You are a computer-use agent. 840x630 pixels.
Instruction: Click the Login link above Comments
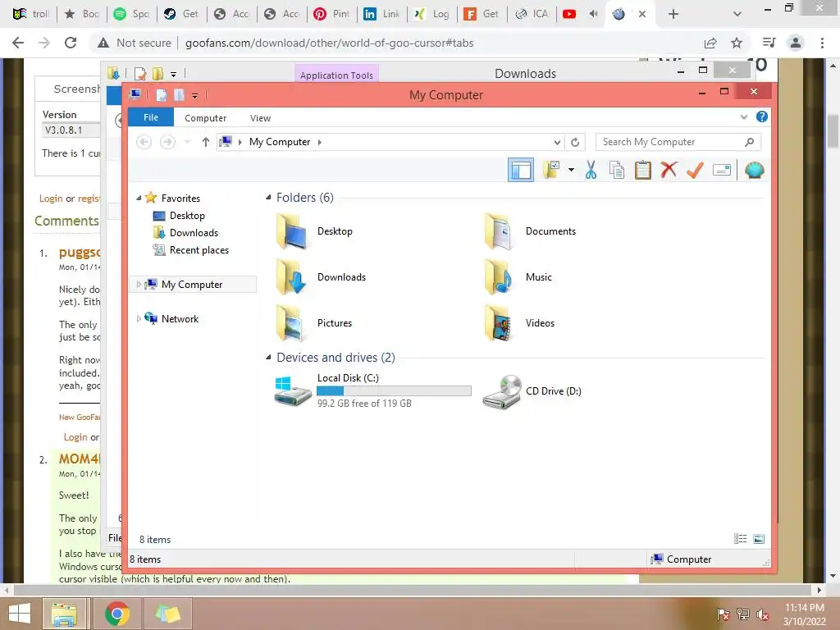pyautogui.click(x=51, y=199)
